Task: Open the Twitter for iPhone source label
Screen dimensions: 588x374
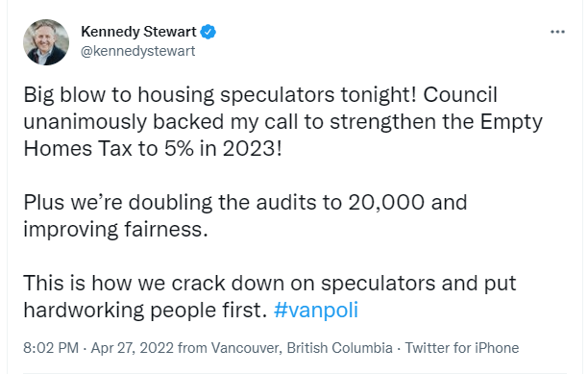Action: [x=461, y=348]
